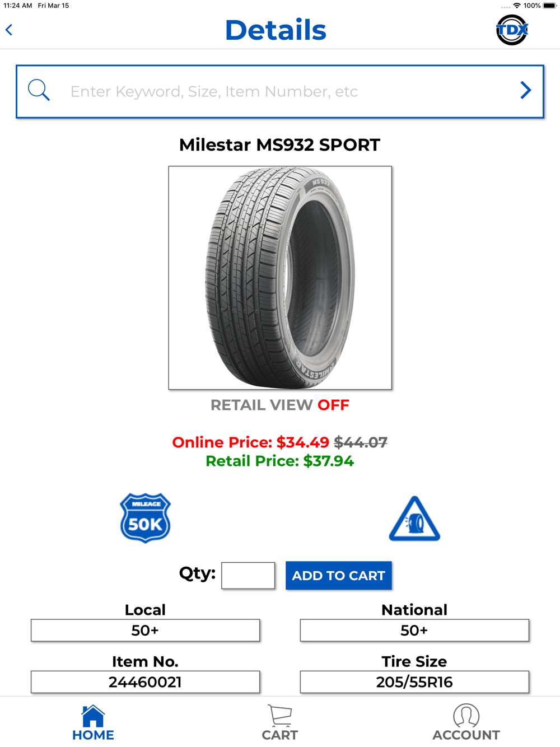Viewport: 560px width, 747px height.
Task: Toggle Retail View off setting
Action: [280, 405]
